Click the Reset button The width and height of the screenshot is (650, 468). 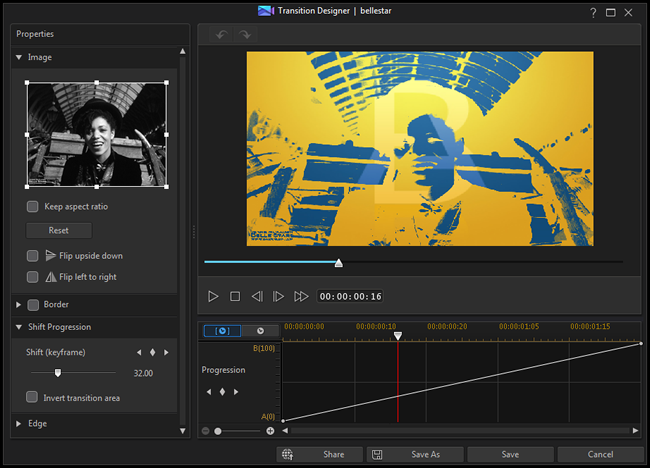[x=58, y=230]
